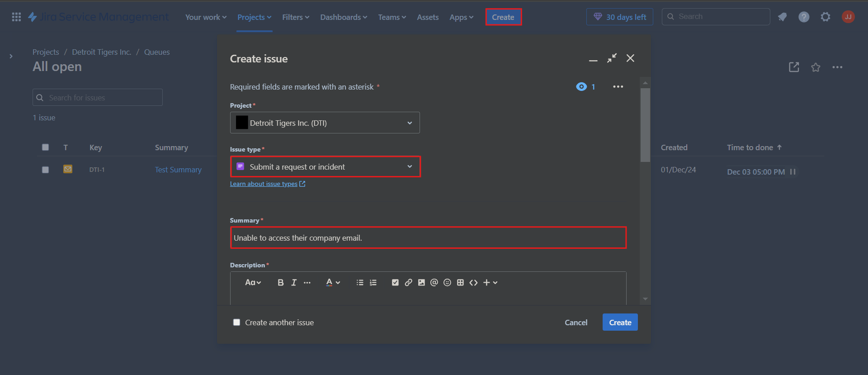868x375 pixels.
Task: Go to Detroit Tigers Inc. breadcrumb
Action: coord(102,52)
